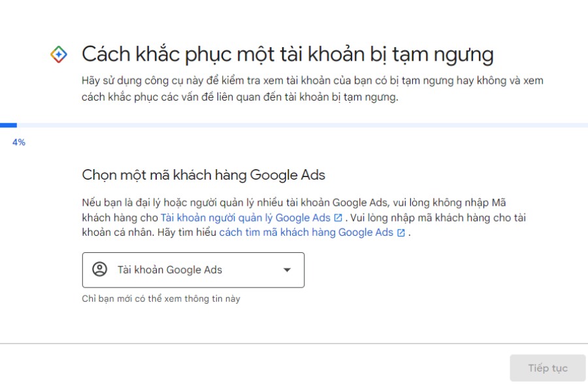Select the 'Tài khoản Google Ads' combo box

pos(193,270)
